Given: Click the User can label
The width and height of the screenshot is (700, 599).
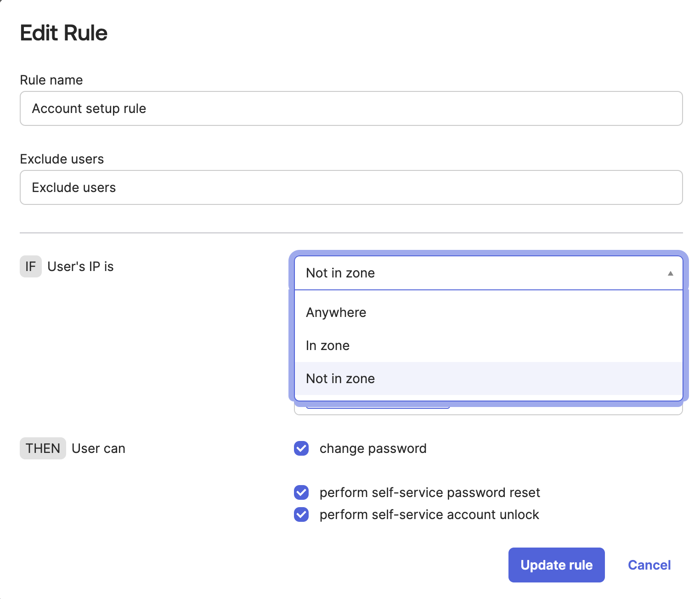Looking at the screenshot, I should point(98,448).
